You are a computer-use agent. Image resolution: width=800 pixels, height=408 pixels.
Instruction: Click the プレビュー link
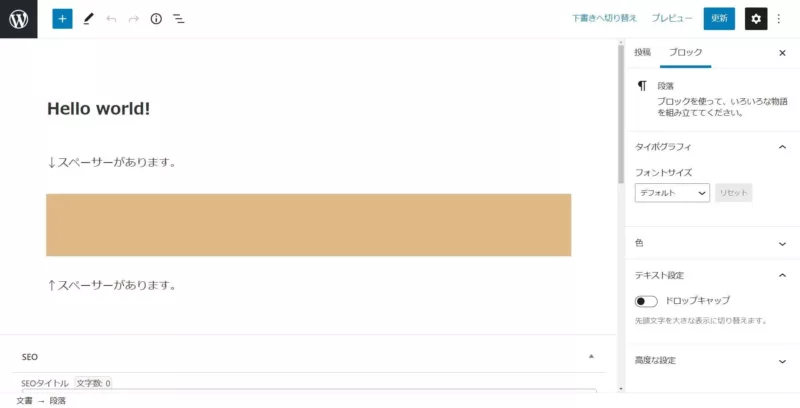pyautogui.click(x=672, y=18)
